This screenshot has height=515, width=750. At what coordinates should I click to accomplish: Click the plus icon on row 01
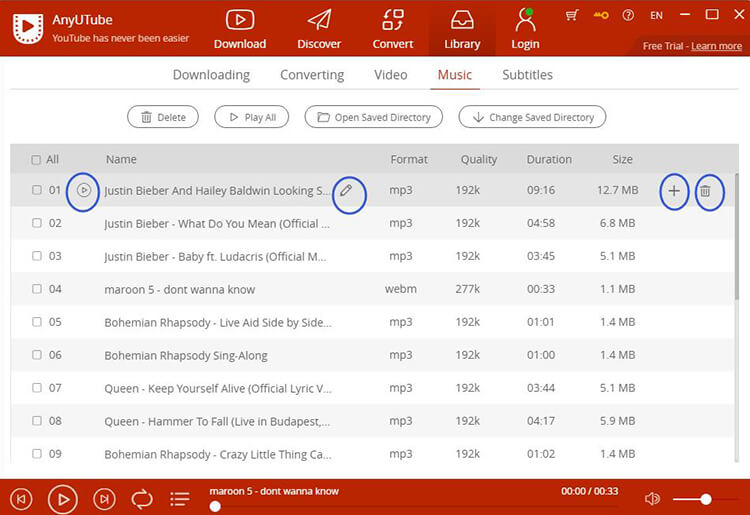point(674,191)
